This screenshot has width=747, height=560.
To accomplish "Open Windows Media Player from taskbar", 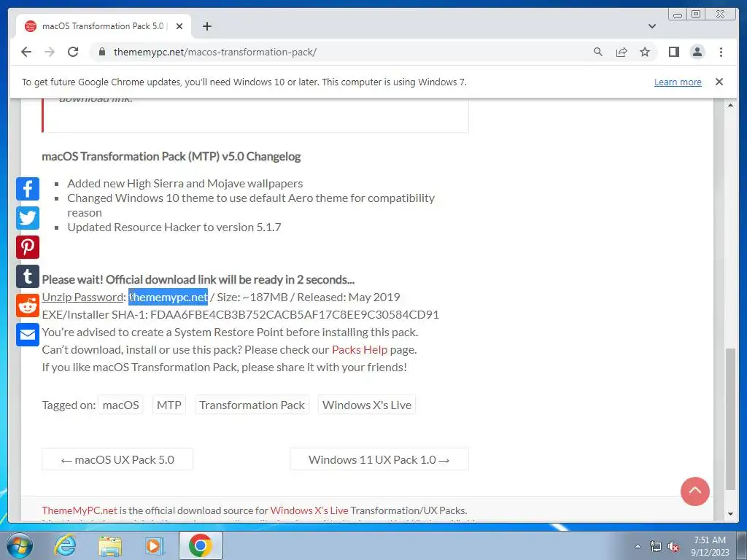I will tap(154, 545).
